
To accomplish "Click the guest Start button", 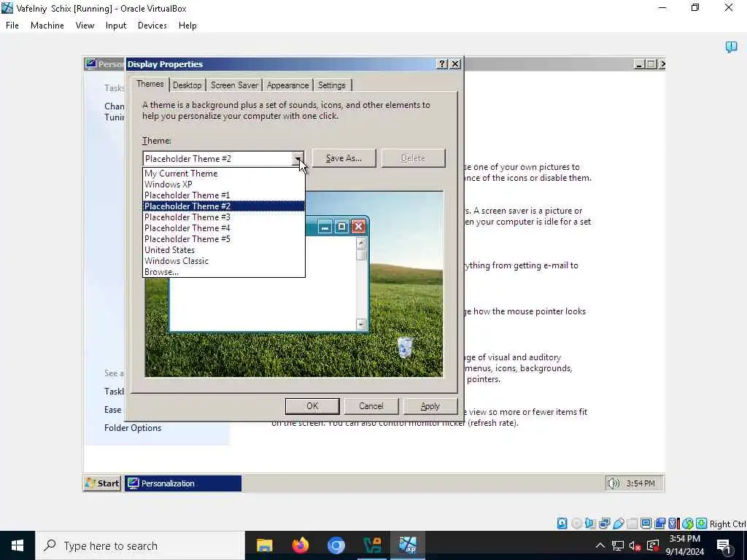I will tap(102, 483).
